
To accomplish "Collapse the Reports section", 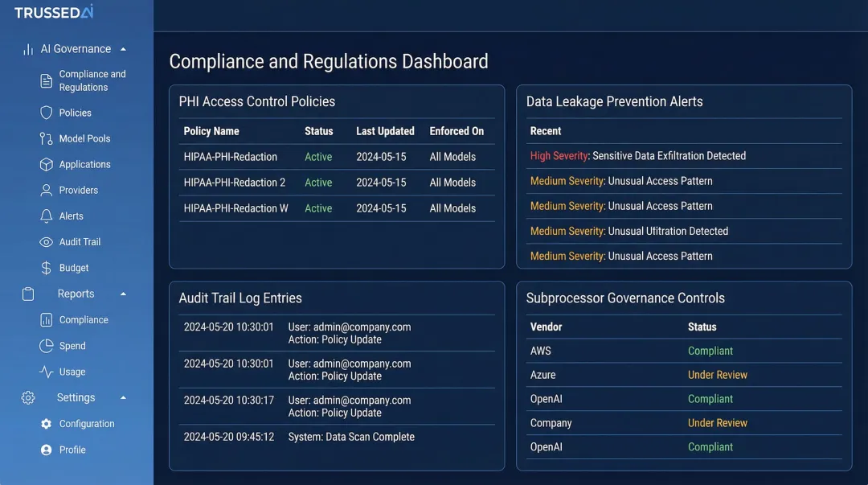I will pos(123,294).
